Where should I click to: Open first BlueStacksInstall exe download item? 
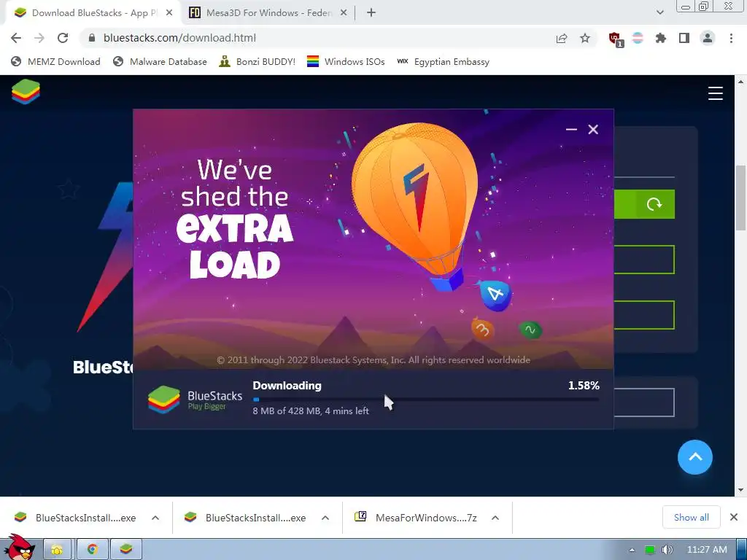pos(76,518)
